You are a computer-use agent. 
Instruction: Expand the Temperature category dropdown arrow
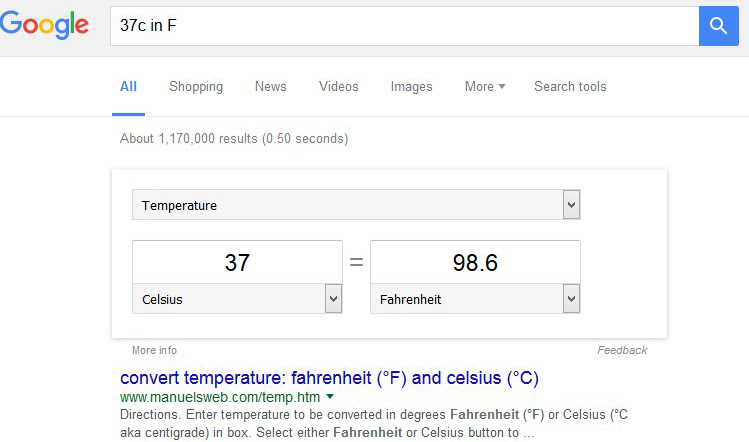pyautogui.click(x=571, y=205)
